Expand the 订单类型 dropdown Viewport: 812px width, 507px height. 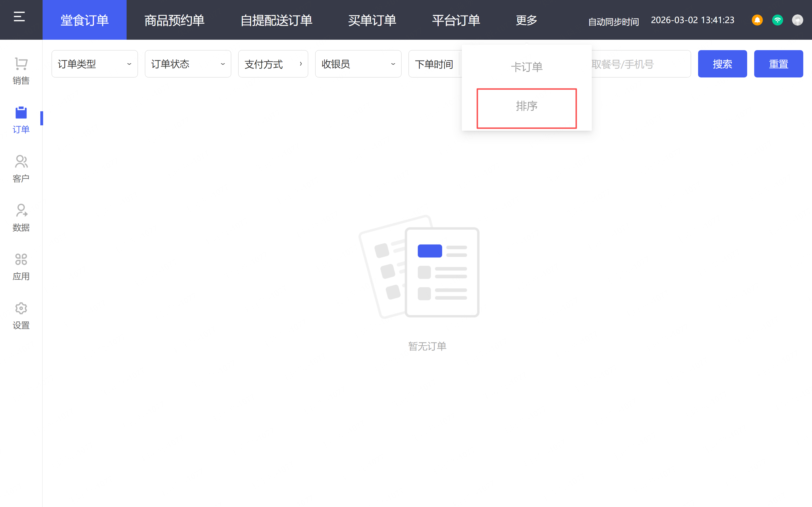coord(94,64)
